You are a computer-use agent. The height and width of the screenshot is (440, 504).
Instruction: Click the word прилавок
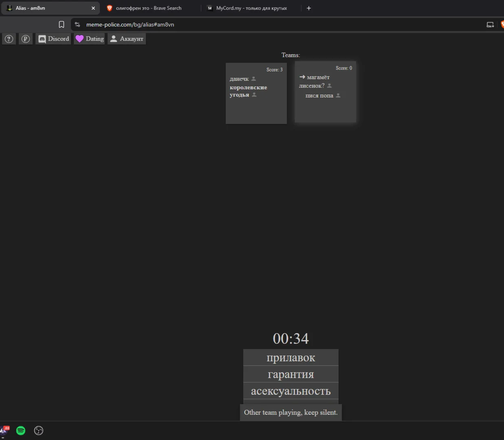(x=291, y=358)
